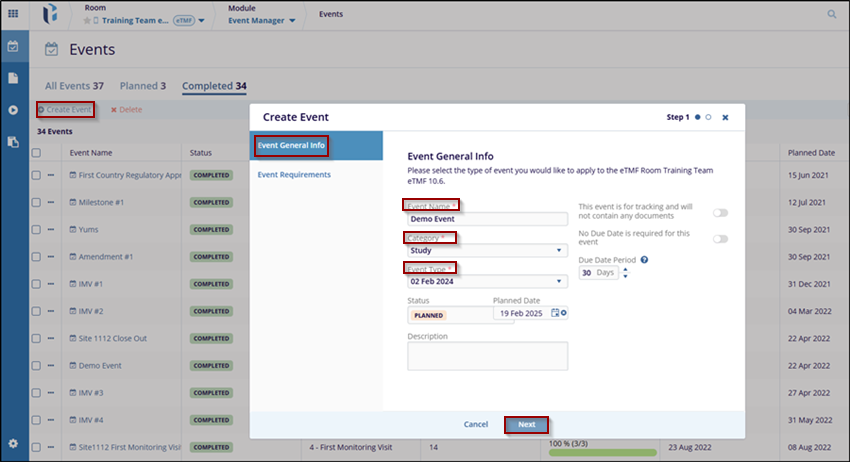Open the Planned Date calendar picker icon
The image size is (850, 462).
(x=555, y=313)
